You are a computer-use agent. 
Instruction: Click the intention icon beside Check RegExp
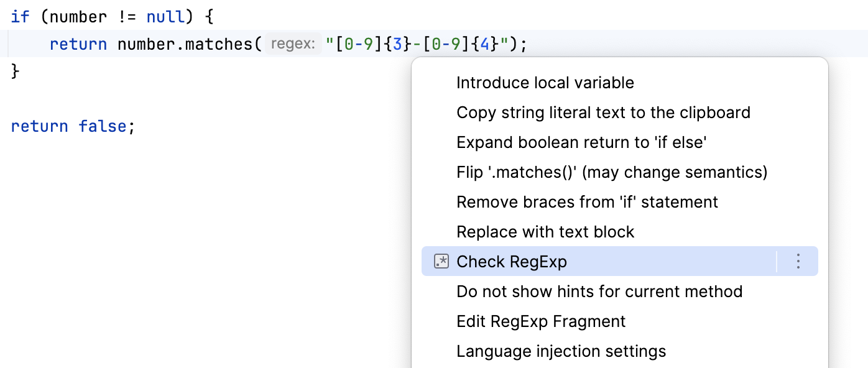coord(441,261)
